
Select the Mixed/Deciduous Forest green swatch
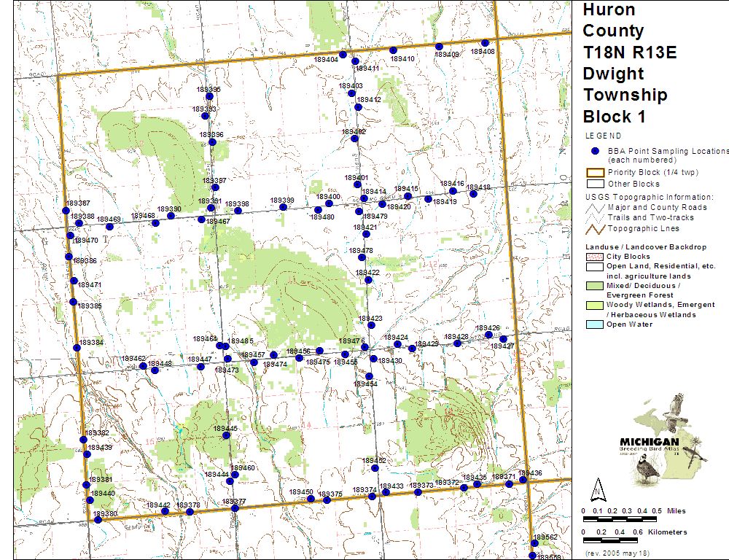[x=595, y=285]
